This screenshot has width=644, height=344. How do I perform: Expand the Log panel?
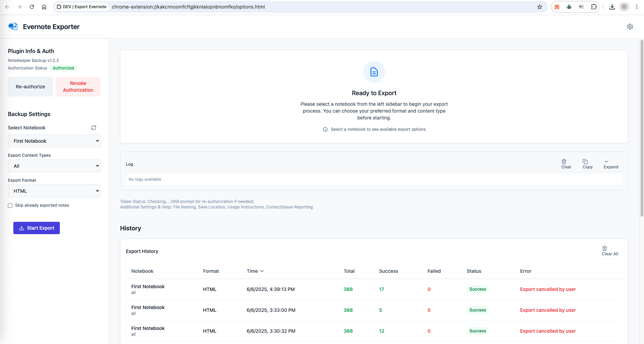[x=611, y=164]
